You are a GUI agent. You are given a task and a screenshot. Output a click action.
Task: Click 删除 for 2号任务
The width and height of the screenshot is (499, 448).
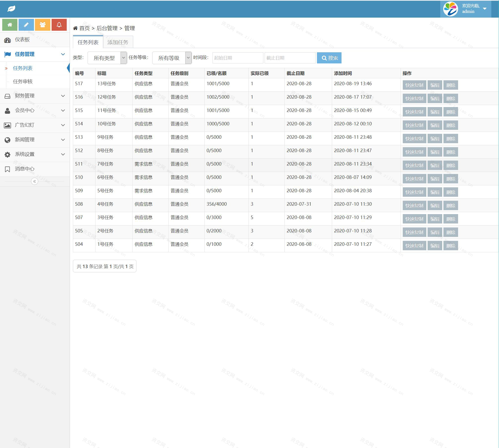(451, 232)
